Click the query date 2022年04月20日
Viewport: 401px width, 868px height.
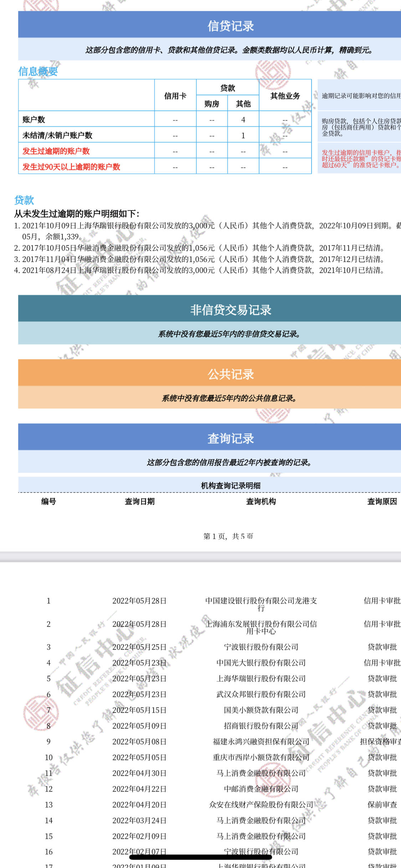pos(139,805)
